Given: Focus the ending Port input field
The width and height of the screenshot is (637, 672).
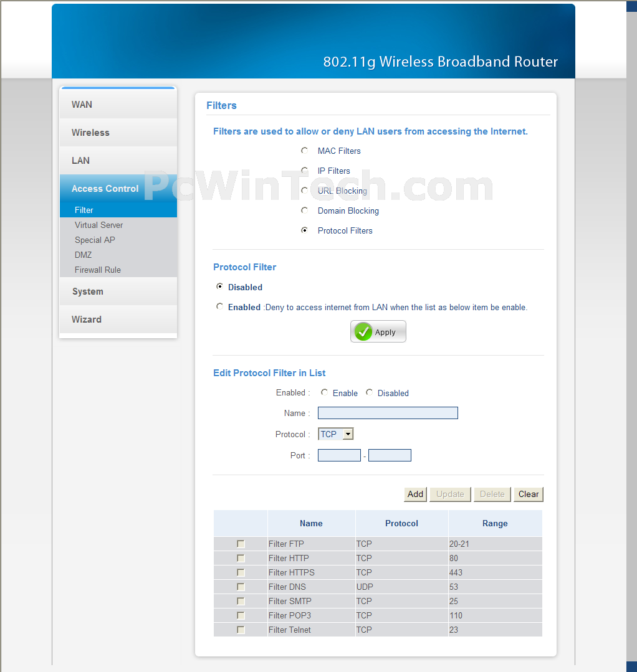Looking at the screenshot, I should click(x=390, y=455).
